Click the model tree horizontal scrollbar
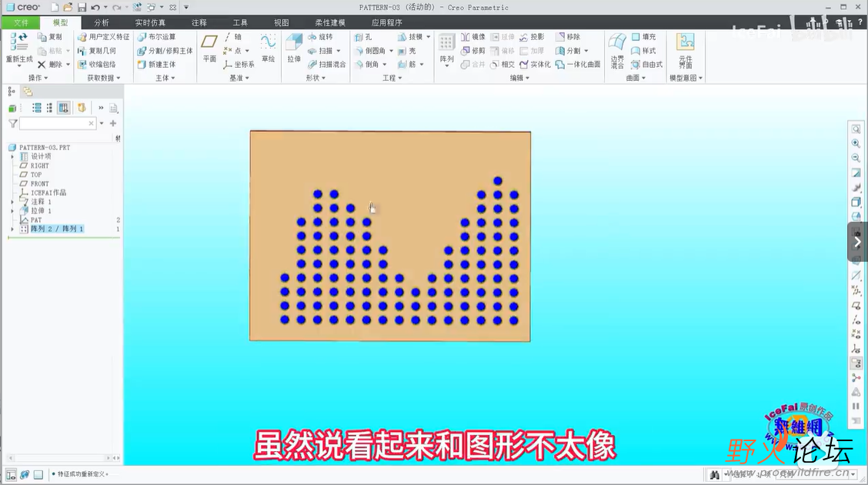 pyautogui.click(x=60, y=458)
